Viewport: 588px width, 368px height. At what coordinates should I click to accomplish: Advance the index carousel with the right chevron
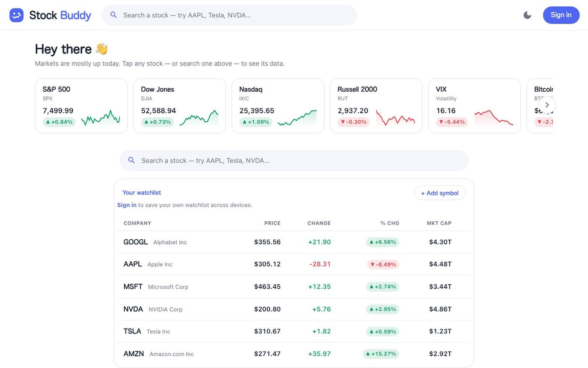tap(547, 105)
